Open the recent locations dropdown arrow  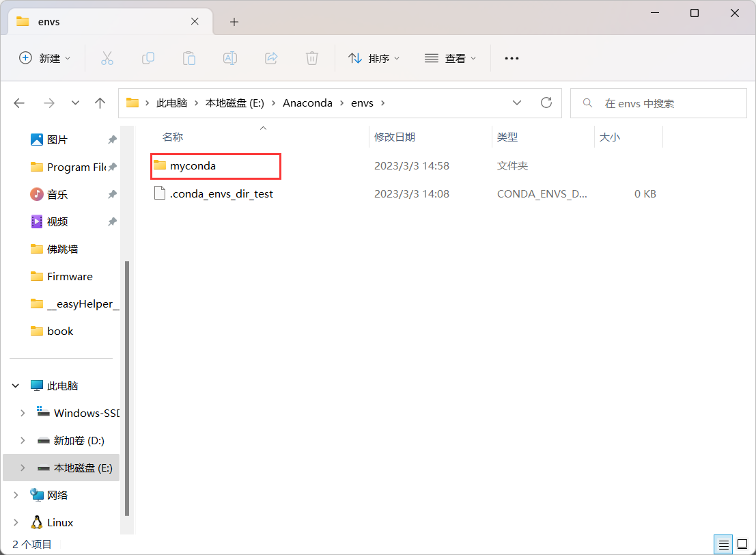coord(75,103)
